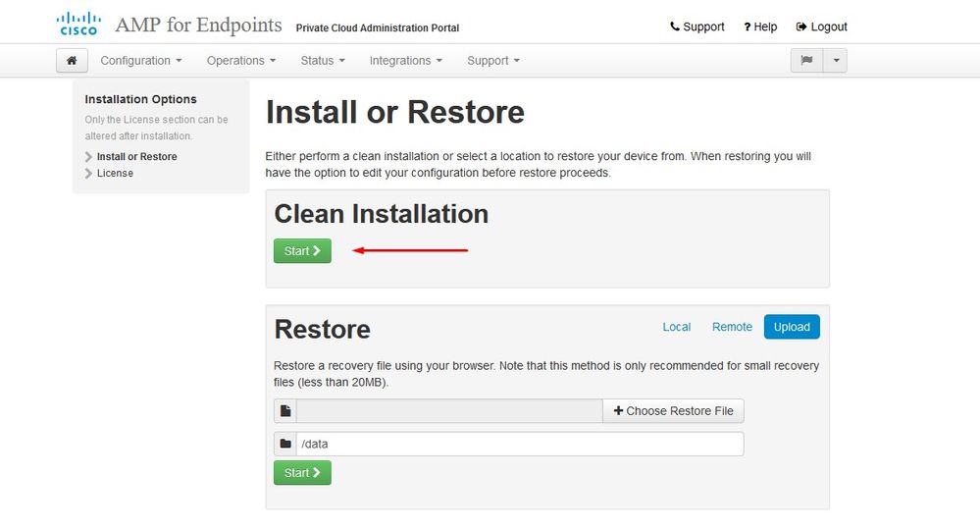Click the file icon beside restore file field
Viewport: 980px width, 529px height.
point(285,411)
